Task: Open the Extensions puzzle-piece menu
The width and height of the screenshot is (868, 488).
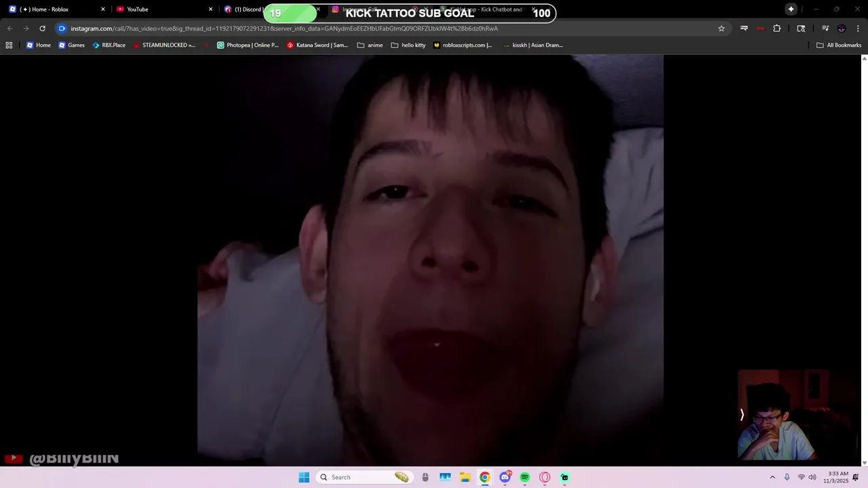Action: 777,28
